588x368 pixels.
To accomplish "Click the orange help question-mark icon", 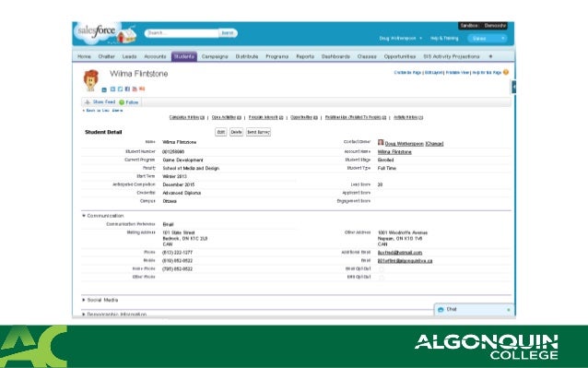I will click(x=506, y=72).
